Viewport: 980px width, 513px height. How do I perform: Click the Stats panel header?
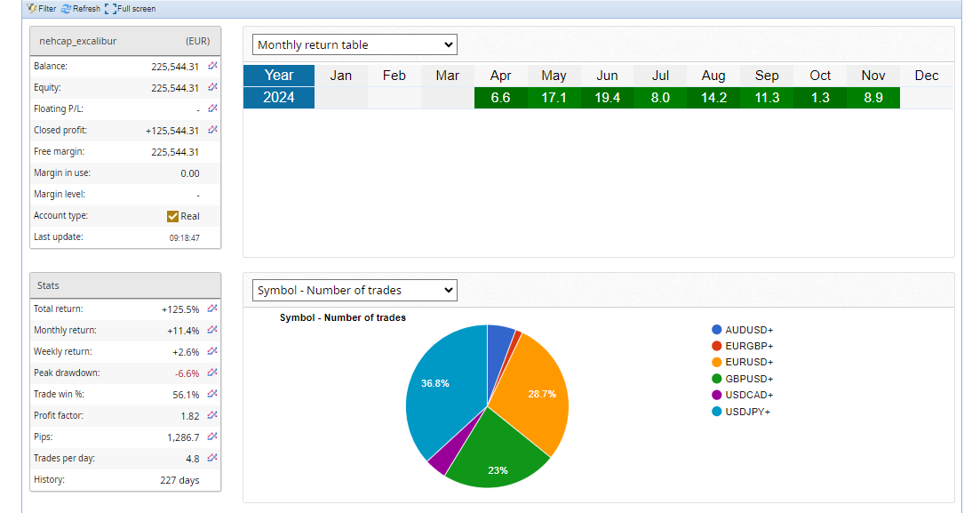pyautogui.click(x=125, y=285)
